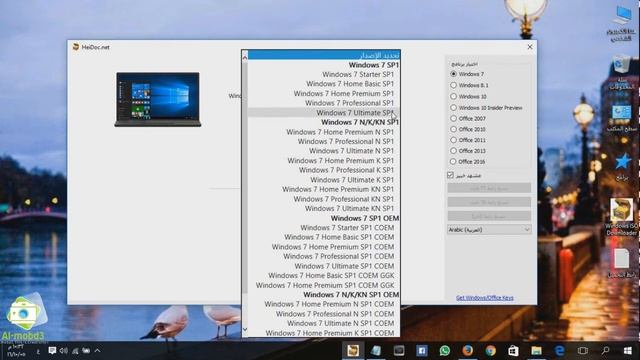Select the Office 2007 radio button
Image resolution: width=640 pixels, height=360 pixels.
(x=453, y=118)
